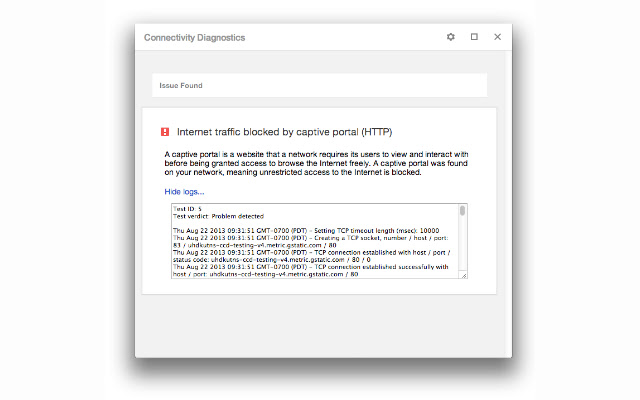
Task: Click the Connectivity Diagnostics window title
Action: pyautogui.click(x=194, y=37)
